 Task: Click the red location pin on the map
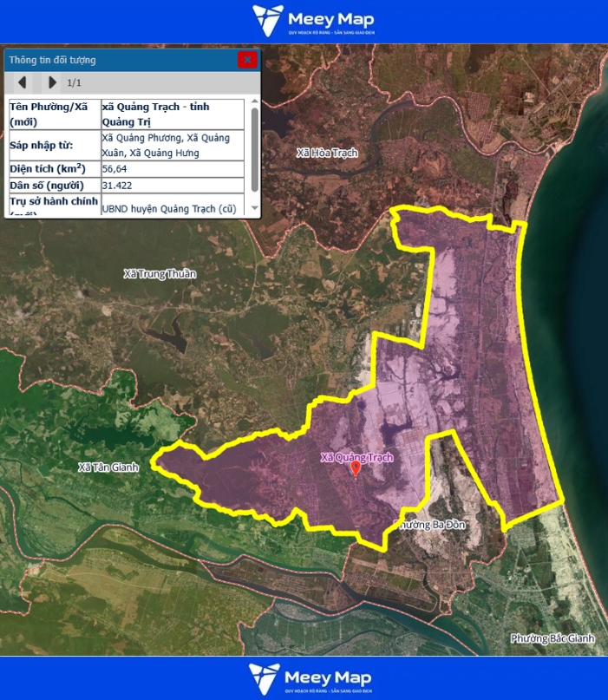(x=356, y=469)
